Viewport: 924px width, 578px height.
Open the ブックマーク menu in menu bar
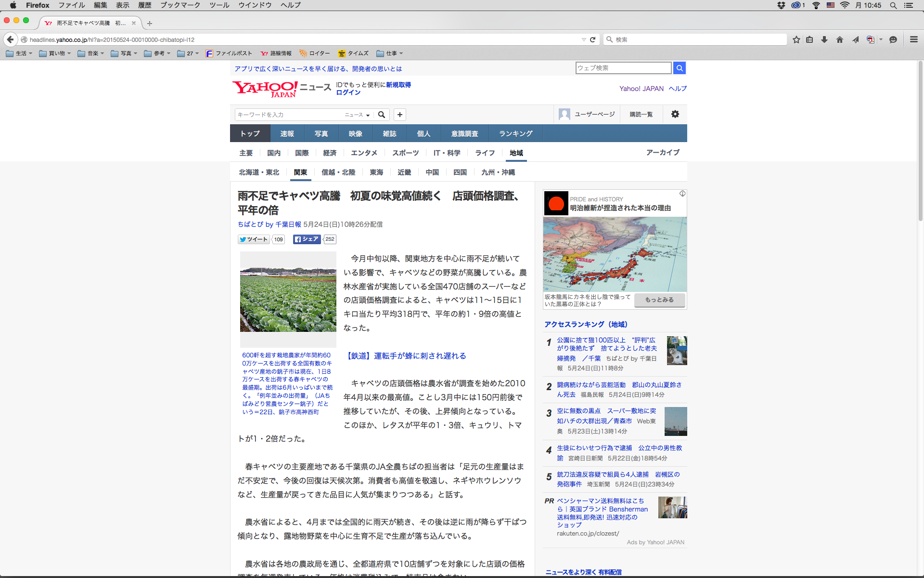click(180, 5)
